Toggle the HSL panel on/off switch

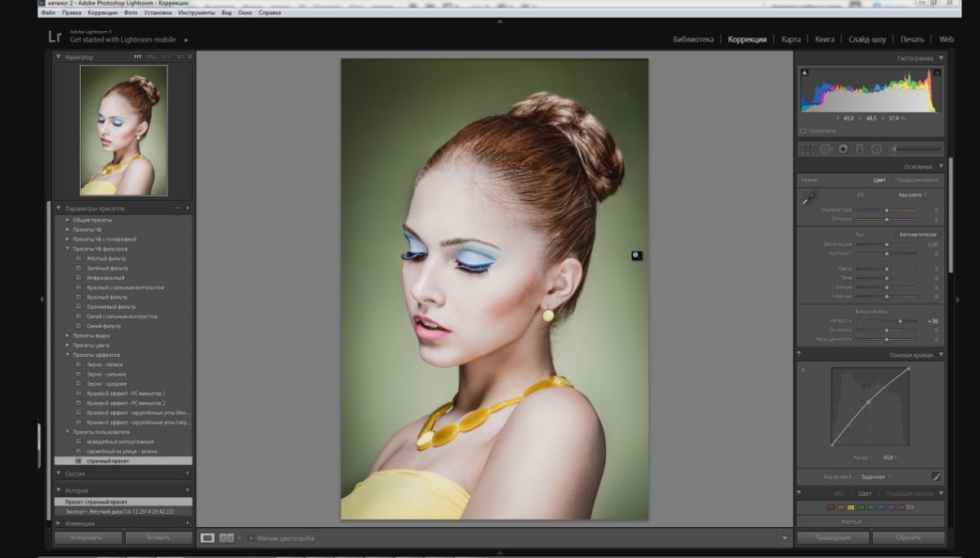click(x=800, y=493)
